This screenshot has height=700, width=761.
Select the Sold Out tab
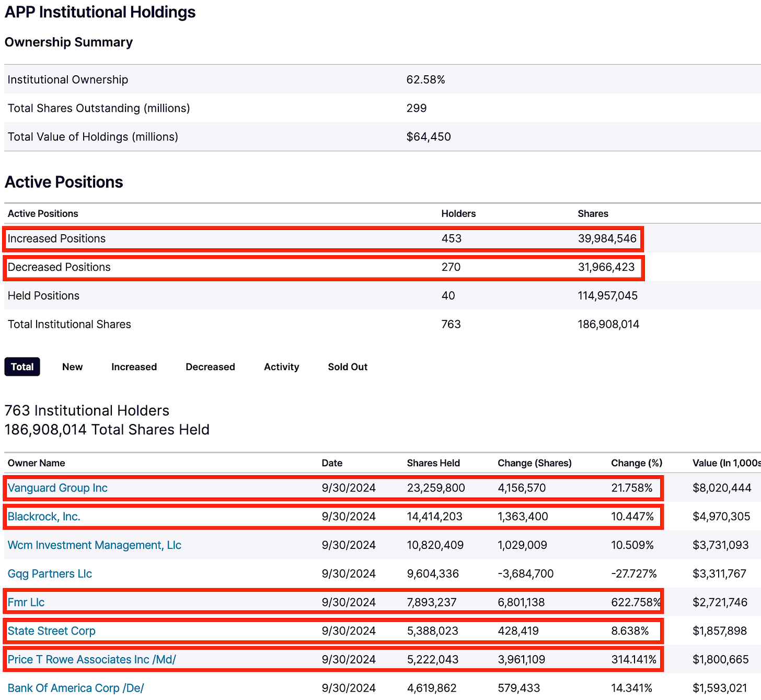pos(348,366)
